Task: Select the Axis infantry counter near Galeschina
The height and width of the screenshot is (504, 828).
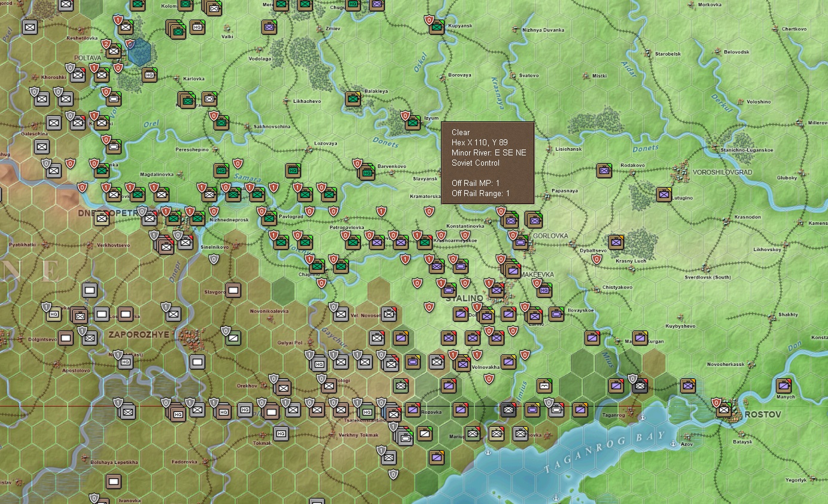Action: [42, 146]
